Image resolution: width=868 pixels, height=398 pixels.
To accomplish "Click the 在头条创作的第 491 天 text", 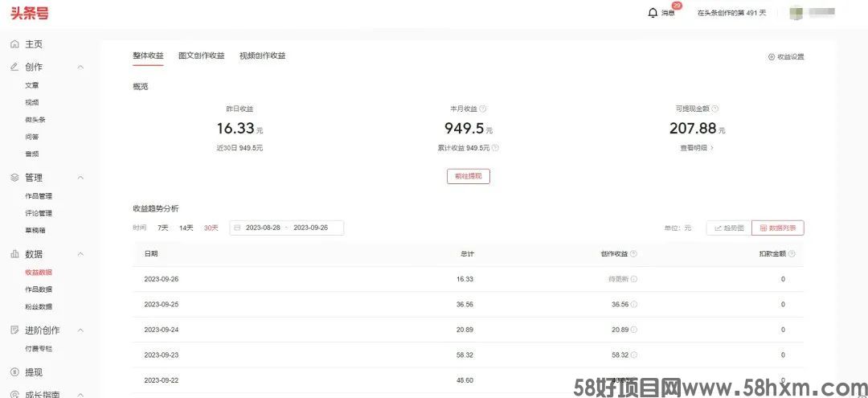I will click(x=731, y=13).
